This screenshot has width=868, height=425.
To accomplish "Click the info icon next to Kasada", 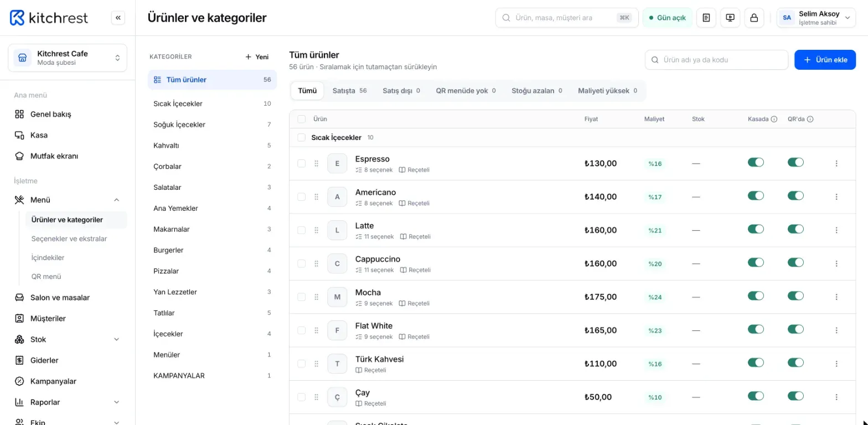I will pyautogui.click(x=774, y=119).
